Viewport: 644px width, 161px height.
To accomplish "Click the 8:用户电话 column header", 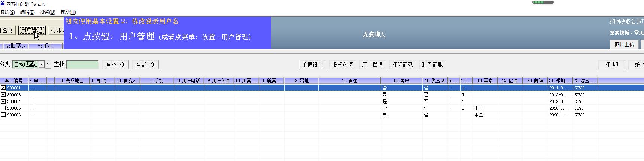I will 189,80.
